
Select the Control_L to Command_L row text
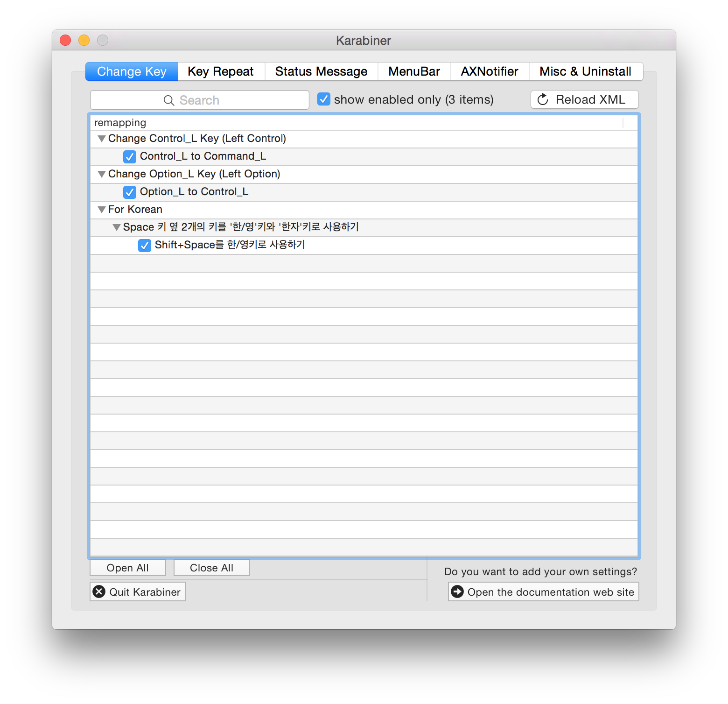[203, 156]
